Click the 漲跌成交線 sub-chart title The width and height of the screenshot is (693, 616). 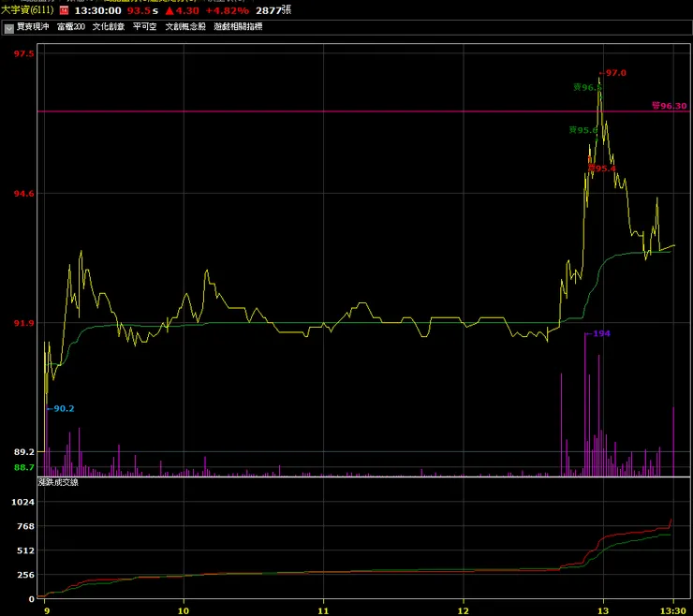point(58,482)
